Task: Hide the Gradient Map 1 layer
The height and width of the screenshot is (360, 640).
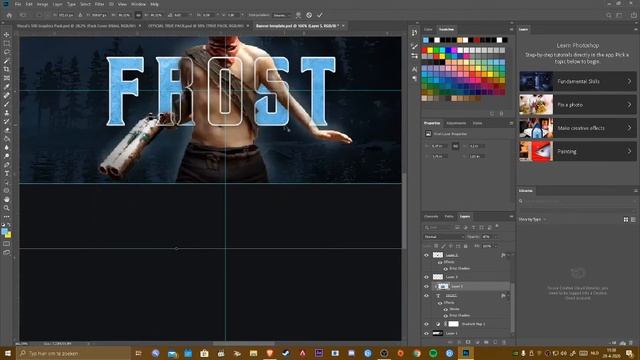Action: [x=427, y=324]
